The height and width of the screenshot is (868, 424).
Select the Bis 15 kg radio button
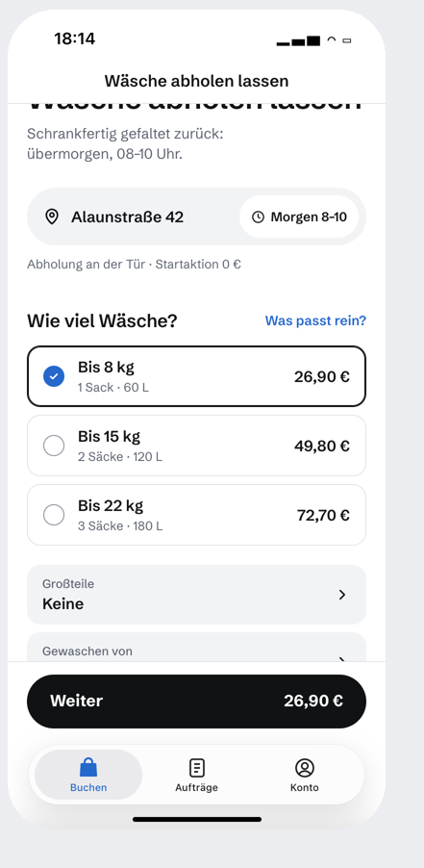pos(54,446)
